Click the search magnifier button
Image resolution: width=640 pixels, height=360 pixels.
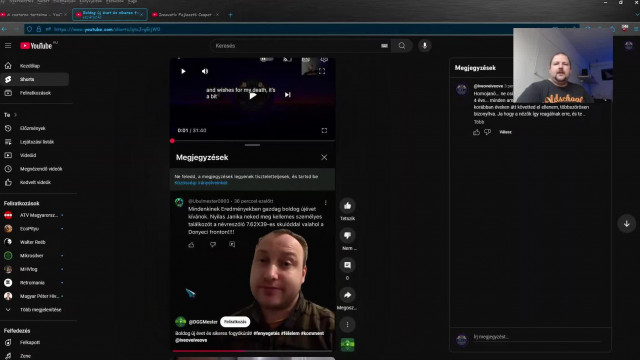(402, 46)
